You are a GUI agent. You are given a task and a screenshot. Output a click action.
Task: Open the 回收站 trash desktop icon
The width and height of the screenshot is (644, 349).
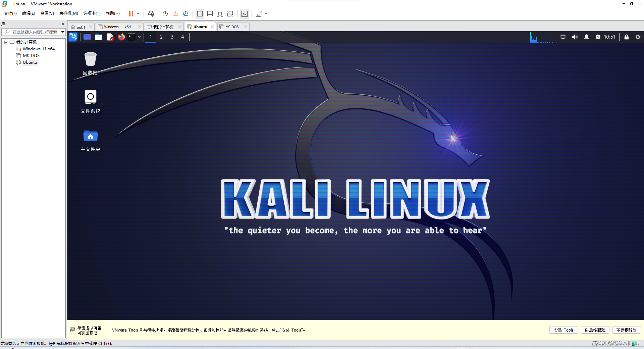(x=91, y=63)
